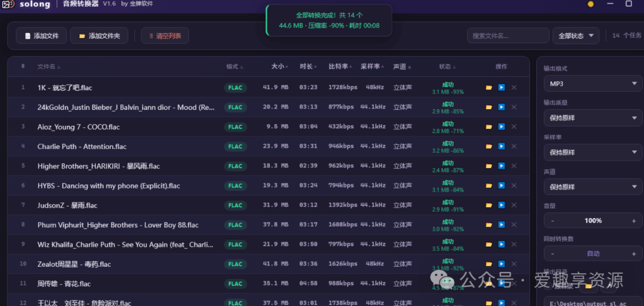This screenshot has height=306, width=644.
Task: Open folder for Aioz_Young 7 - COCO.flac
Action: pos(489,126)
